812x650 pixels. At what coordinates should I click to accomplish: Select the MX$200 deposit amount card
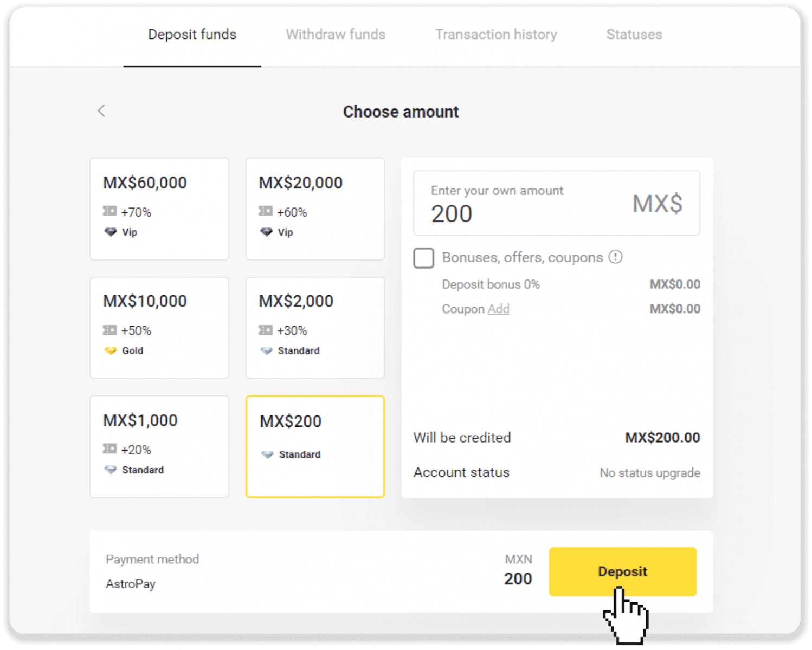pyautogui.click(x=315, y=446)
